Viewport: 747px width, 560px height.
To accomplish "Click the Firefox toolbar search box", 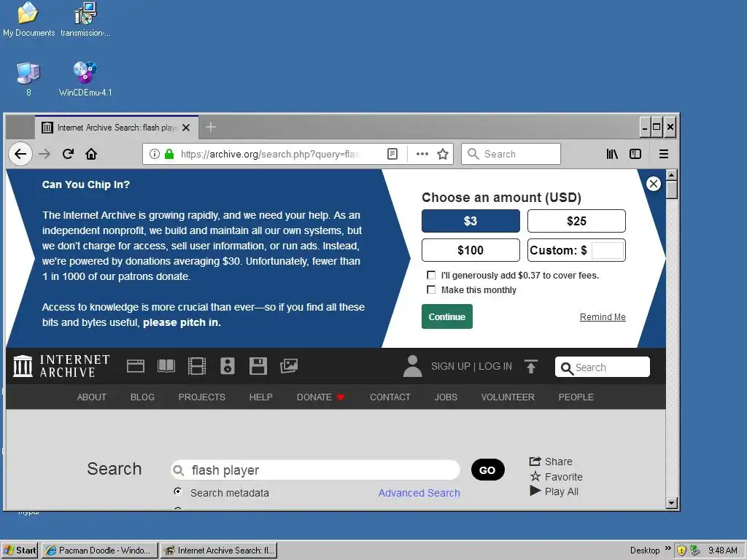I will click(511, 154).
